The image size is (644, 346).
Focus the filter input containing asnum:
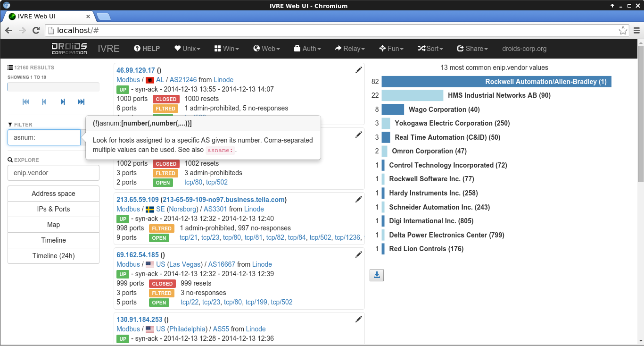click(44, 137)
